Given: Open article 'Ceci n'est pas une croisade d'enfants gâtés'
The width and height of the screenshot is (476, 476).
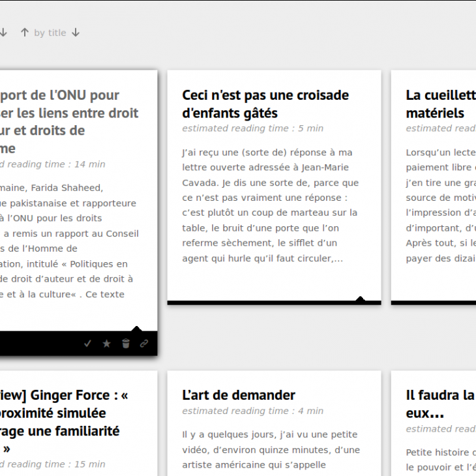Looking at the screenshot, I should point(265,104).
